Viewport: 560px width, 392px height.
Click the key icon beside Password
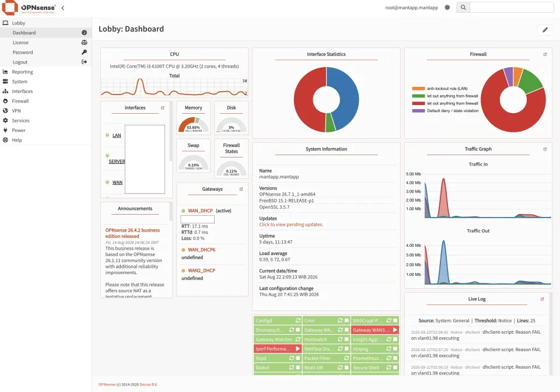pos(84,52)
